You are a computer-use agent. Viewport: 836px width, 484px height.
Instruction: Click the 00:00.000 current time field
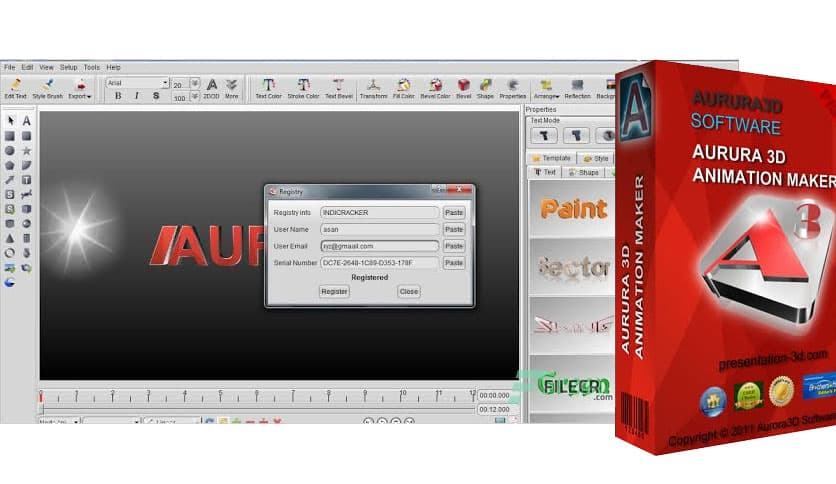point(494,396)
